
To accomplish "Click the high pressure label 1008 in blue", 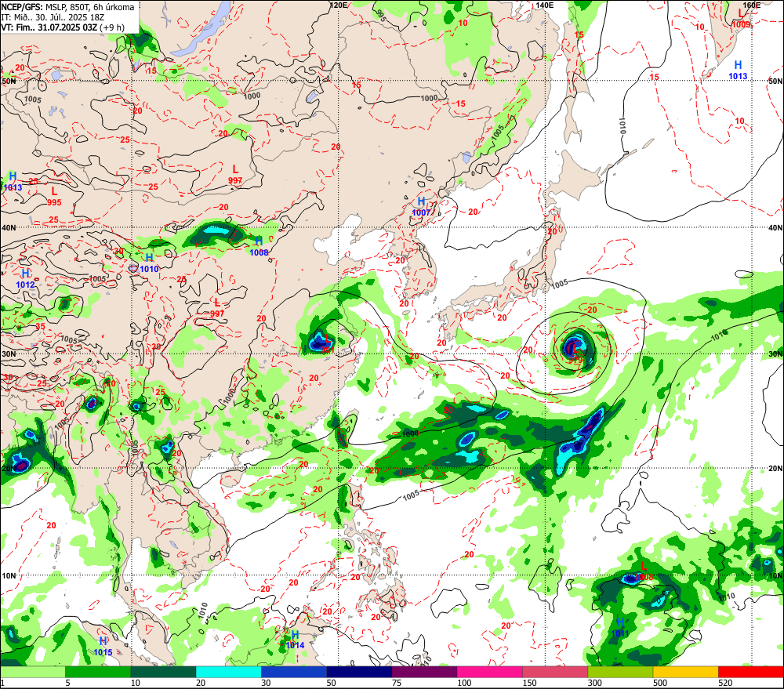I will (x=259, y=252).
